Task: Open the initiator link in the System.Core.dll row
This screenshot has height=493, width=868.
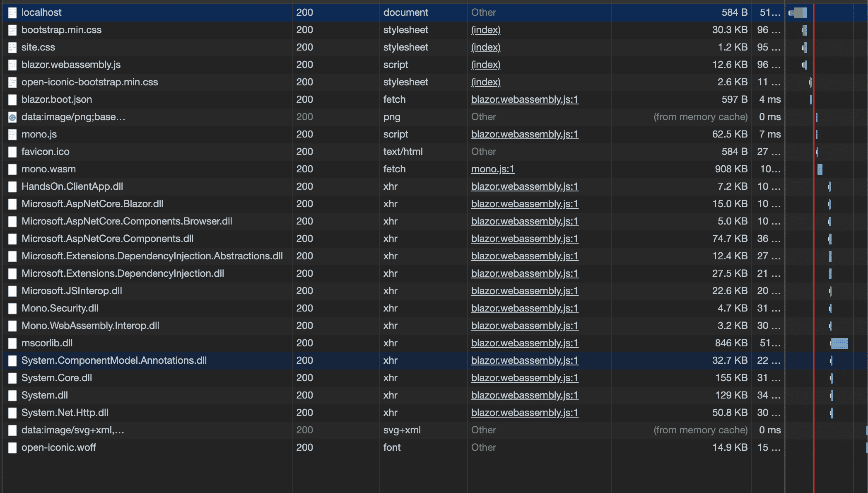Action: [524, 378]
